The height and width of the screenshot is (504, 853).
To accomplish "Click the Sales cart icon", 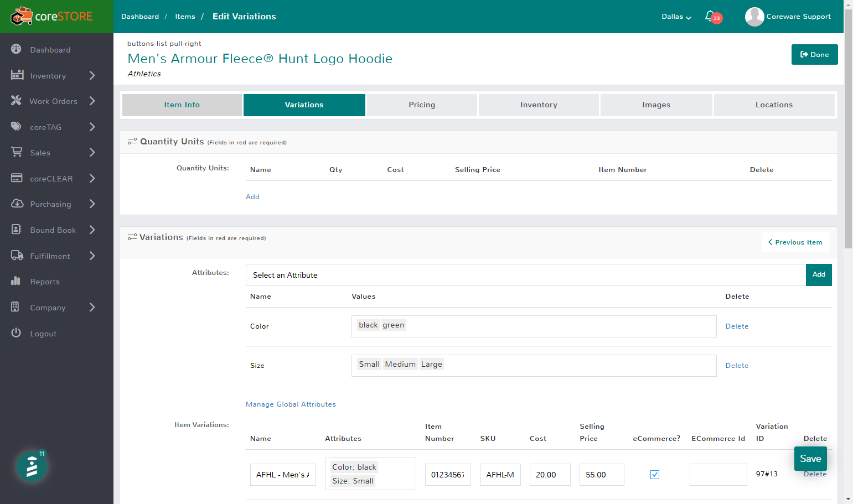I will (17, 152).
